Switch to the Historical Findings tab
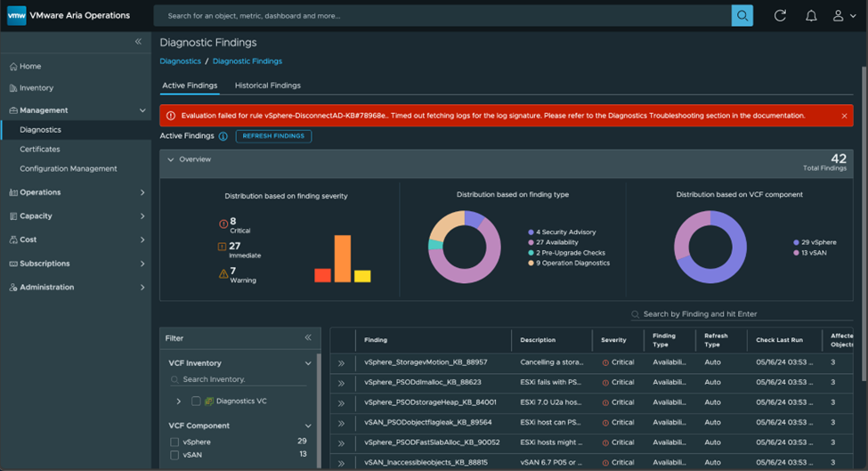 point(267,85)
